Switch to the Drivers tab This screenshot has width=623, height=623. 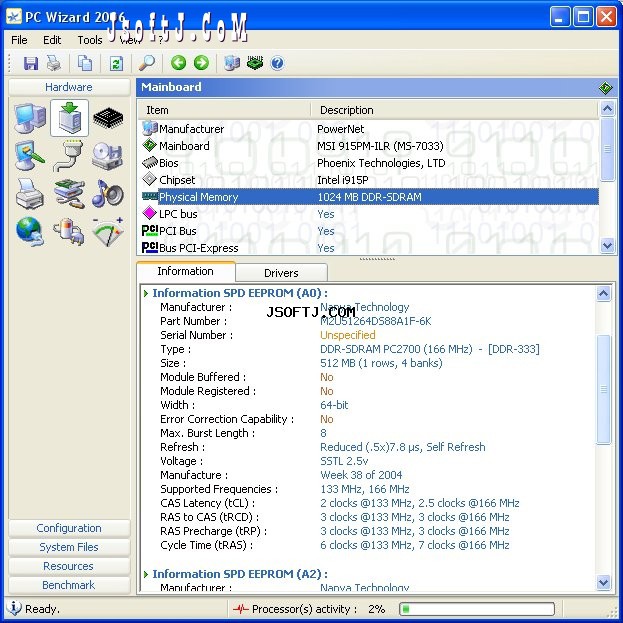pyautogui.click(x=281, y=273)
